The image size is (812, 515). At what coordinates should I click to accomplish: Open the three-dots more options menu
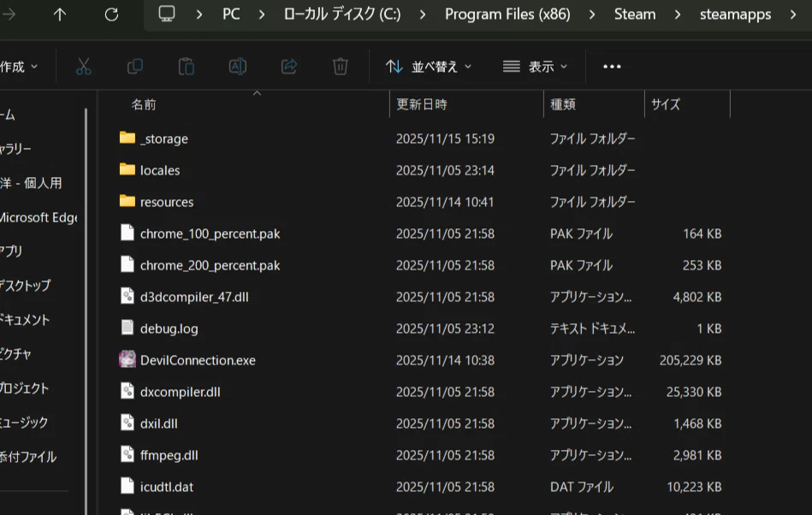tap(612, 67)
